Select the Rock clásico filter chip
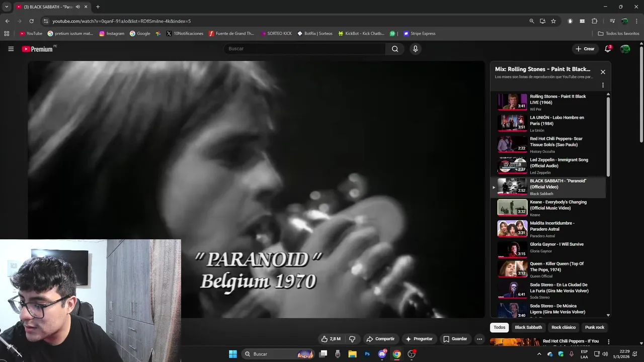 click(563, 327)
